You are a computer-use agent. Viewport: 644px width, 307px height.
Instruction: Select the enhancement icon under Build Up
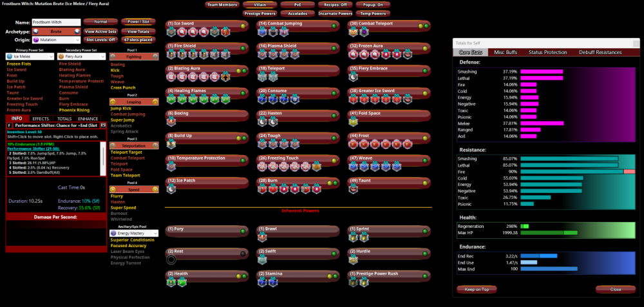click(x=171, y=145)
